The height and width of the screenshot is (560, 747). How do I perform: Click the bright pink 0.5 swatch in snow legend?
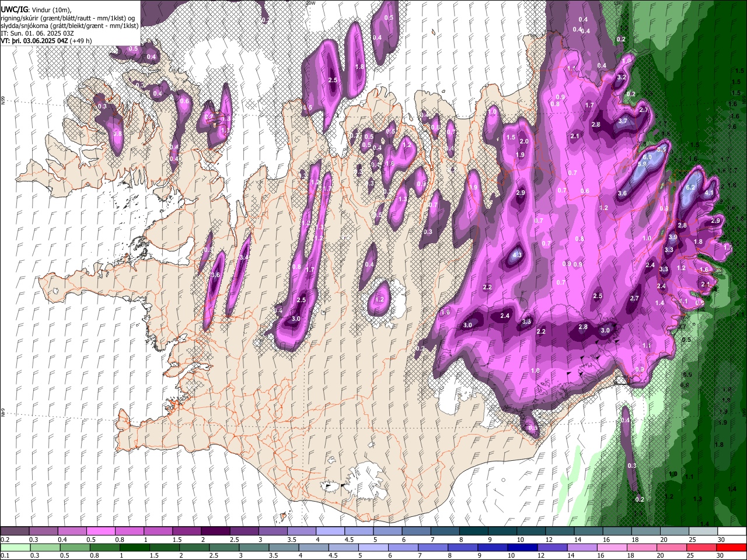100,531
